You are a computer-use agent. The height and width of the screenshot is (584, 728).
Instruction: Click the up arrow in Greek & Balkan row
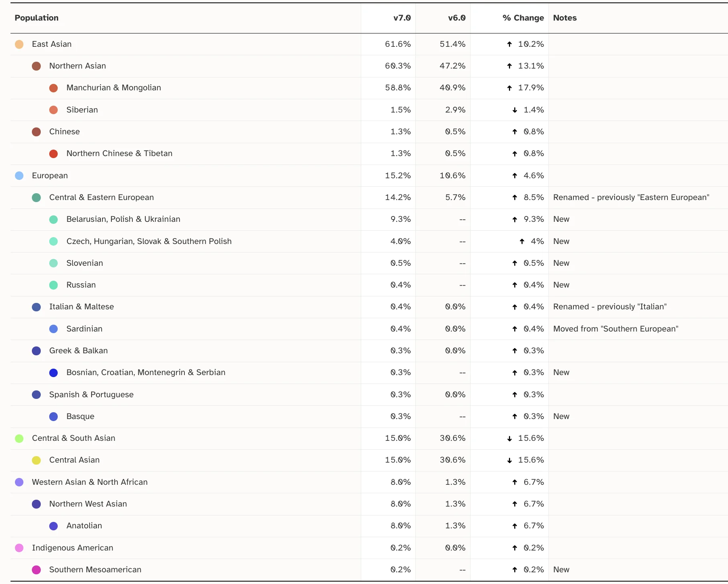click(x=515, y=351)
